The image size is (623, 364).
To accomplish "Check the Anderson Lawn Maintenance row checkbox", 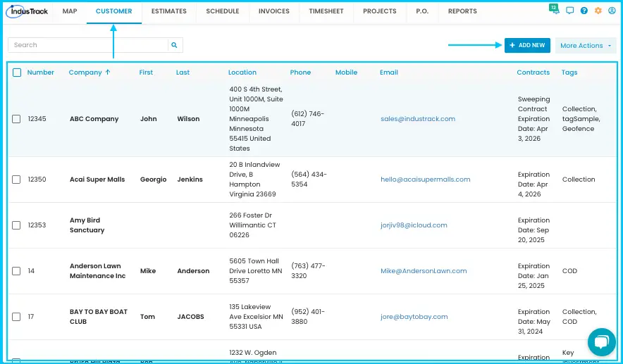I will click(x=16, y=271).
